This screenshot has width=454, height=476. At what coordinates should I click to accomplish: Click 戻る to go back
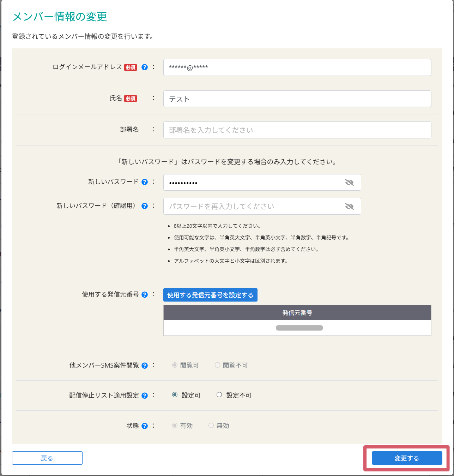coord(47,458)
